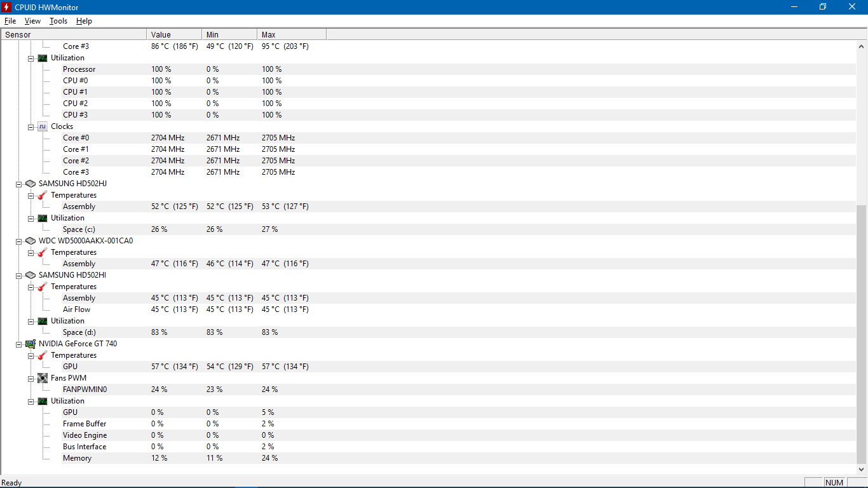
Task: Collapse the Fans PWM node
Action: [31, 378]
